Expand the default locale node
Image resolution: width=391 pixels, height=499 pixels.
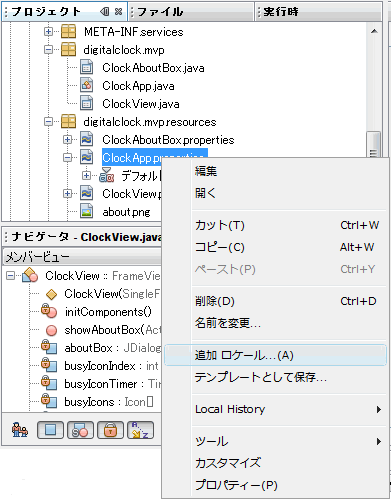(86, 175)
